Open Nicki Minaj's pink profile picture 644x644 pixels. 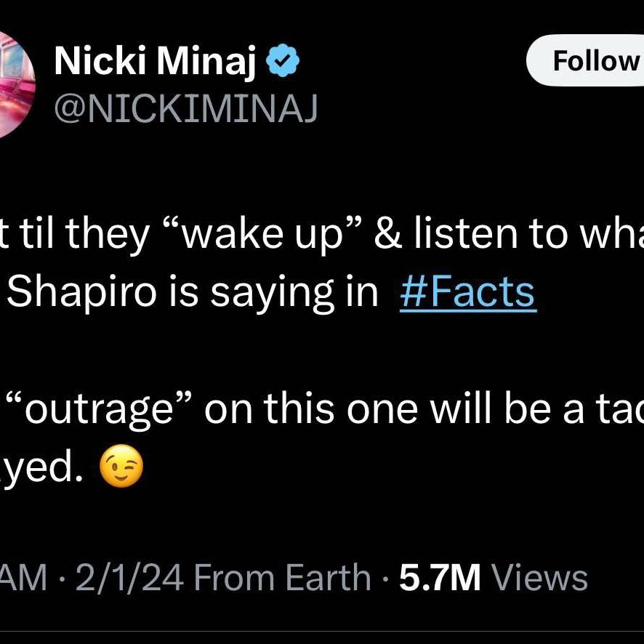[17, 84]
